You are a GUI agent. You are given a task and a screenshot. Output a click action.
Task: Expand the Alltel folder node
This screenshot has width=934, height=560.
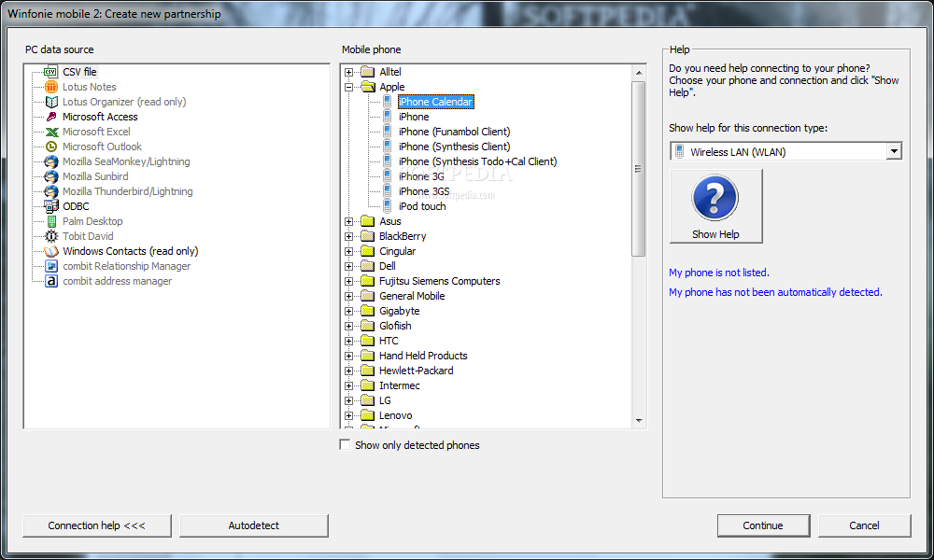click(x=349, y=72)
